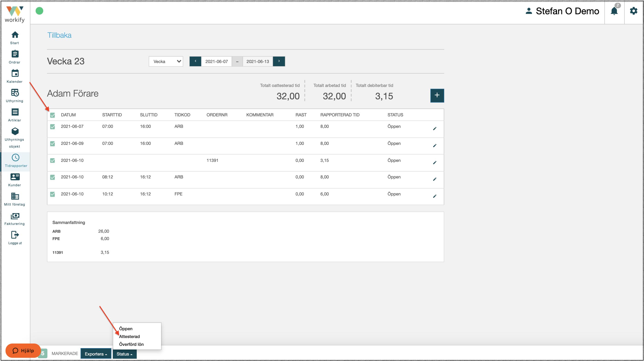644x361 pixels.
Task: Edit the 08:12 ARB entry
Action: pos(435,179)
